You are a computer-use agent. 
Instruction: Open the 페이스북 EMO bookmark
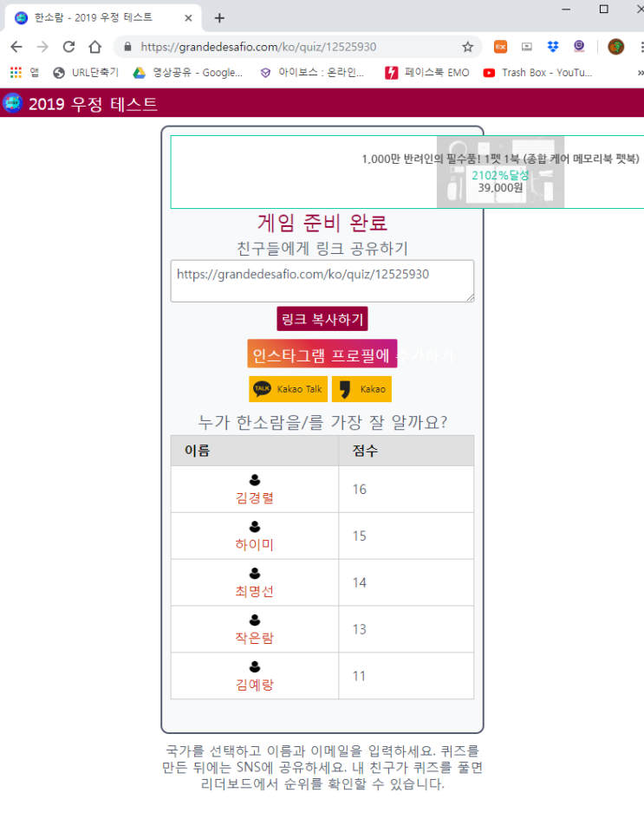427,73
